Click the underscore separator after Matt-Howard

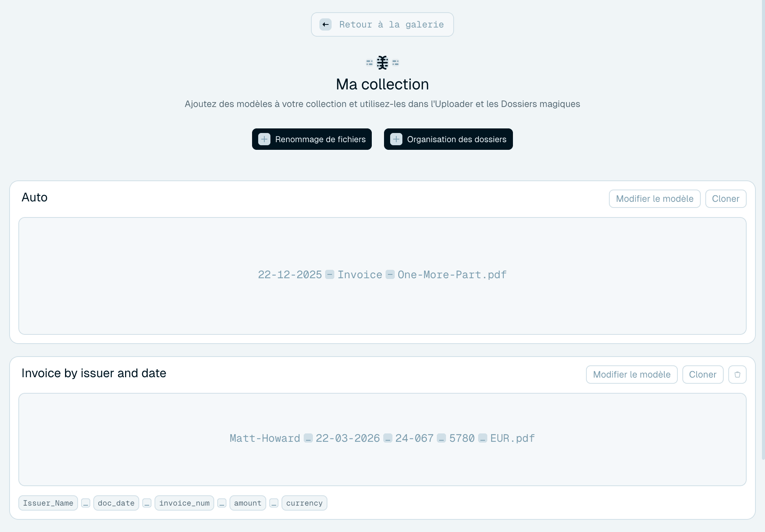coord(308,438)
